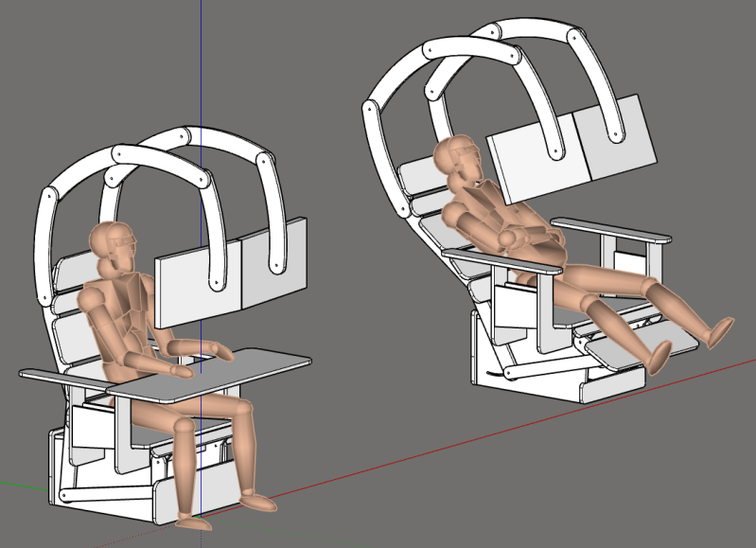Click the reclined mannequin's outstretched foot
Image resolution: width=756 pixels, height=548 pixels.
(719, 331)
